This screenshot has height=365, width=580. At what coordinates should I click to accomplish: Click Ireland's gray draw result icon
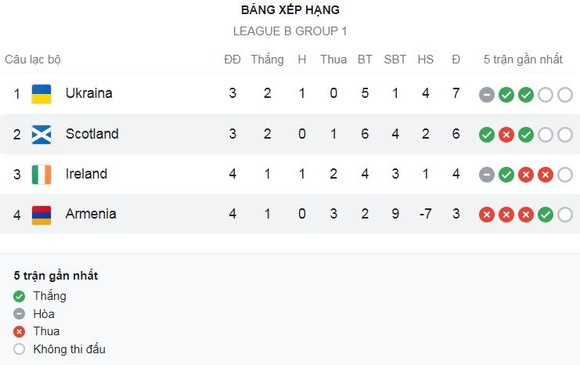point(487,175)
